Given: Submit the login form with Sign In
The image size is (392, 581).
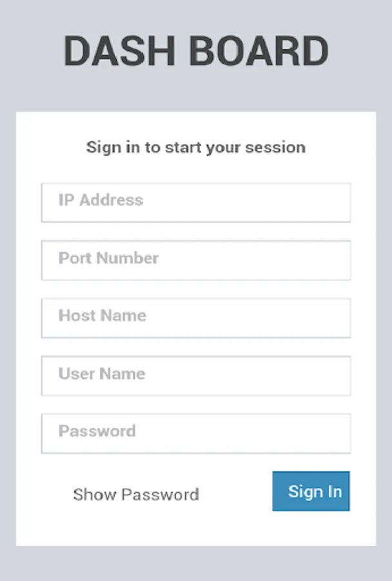Looking at the screenshot, I should coord(311,491).
